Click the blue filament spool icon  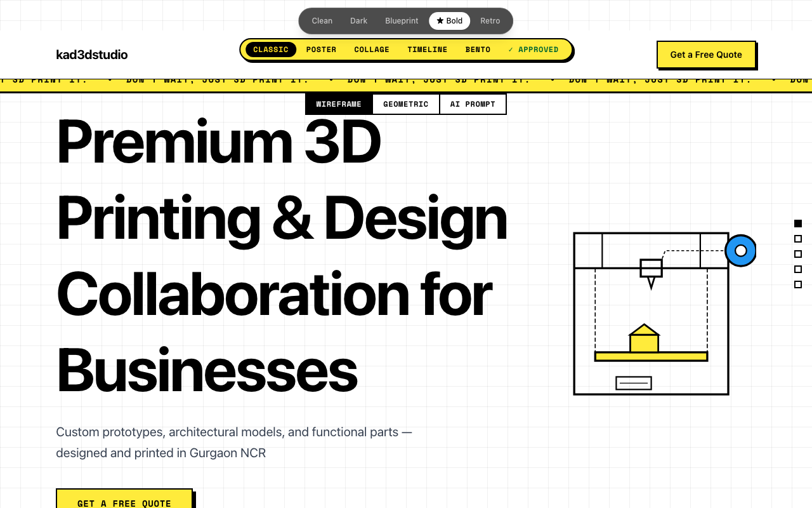coord(740,251)
